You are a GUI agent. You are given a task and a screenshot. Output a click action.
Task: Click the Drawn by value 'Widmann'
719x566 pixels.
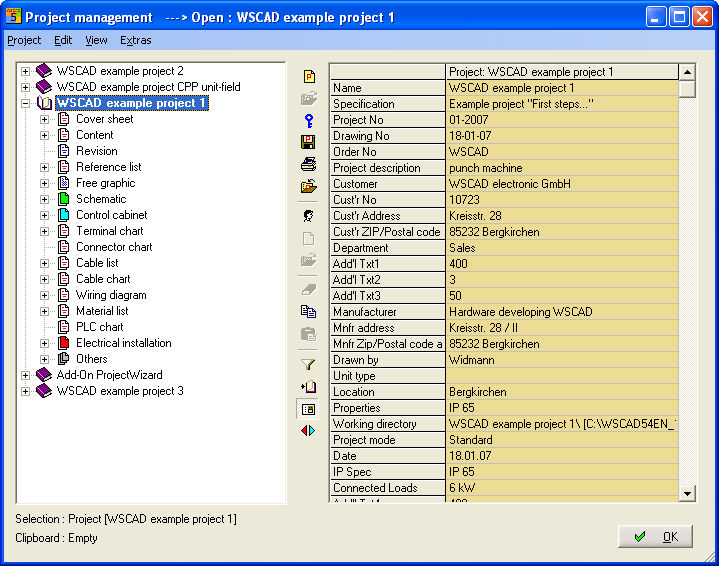coord(562,360)
